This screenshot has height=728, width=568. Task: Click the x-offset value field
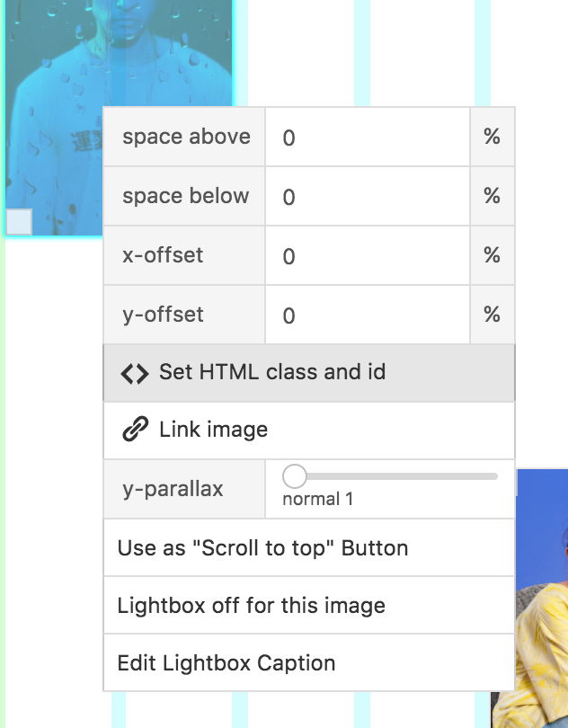tap(367, 256)
